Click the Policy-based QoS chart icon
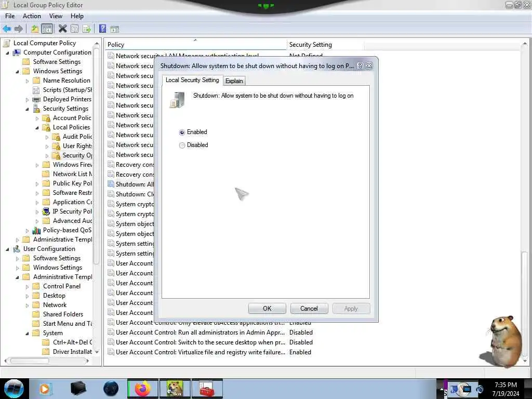The height and width of the screenshot is (399, 532). [x=36, y=230]
